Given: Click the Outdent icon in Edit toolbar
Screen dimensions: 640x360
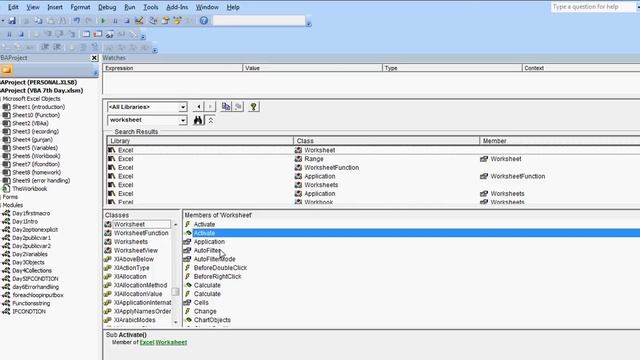Looking at the screenshot, I should coord(57,47).
